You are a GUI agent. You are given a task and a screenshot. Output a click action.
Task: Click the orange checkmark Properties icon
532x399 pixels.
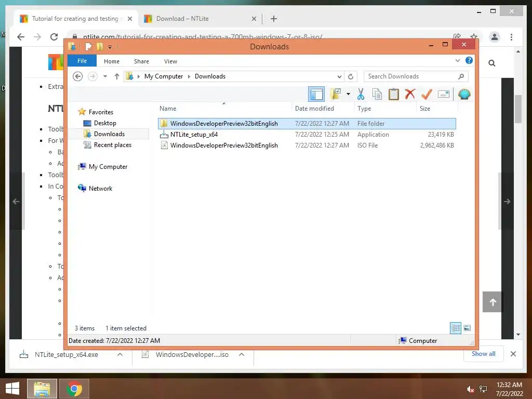coord(427,94)
